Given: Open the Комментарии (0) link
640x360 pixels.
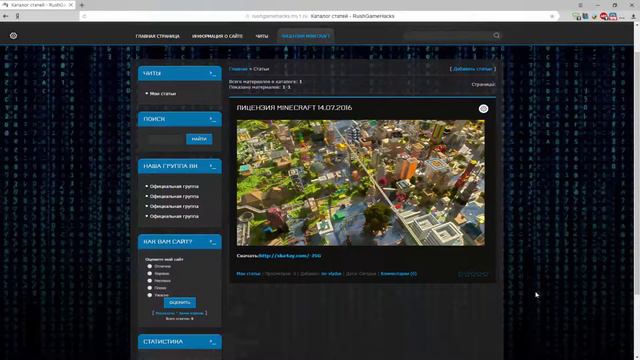Looking at the screenshot, I should tap(398, 274).
